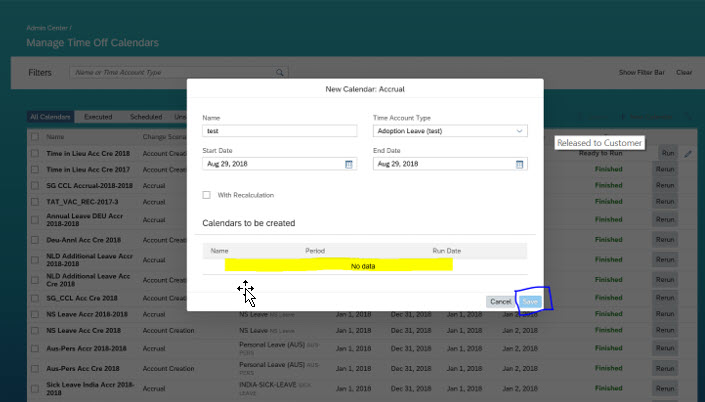
Task: Switch to the Executed tab
Action: tap(98, 117)
